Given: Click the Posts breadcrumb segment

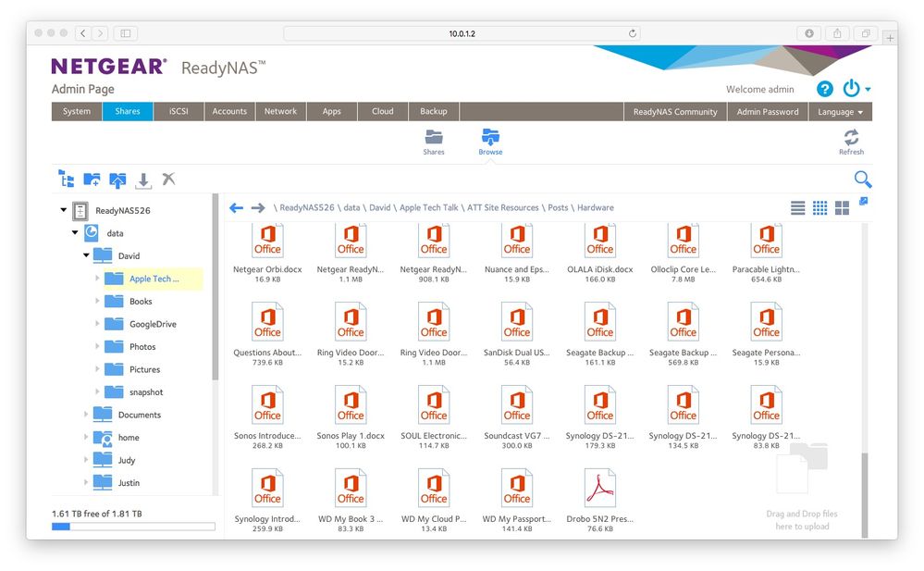Looking at the screenshot, I should click(x=558, y=207).
